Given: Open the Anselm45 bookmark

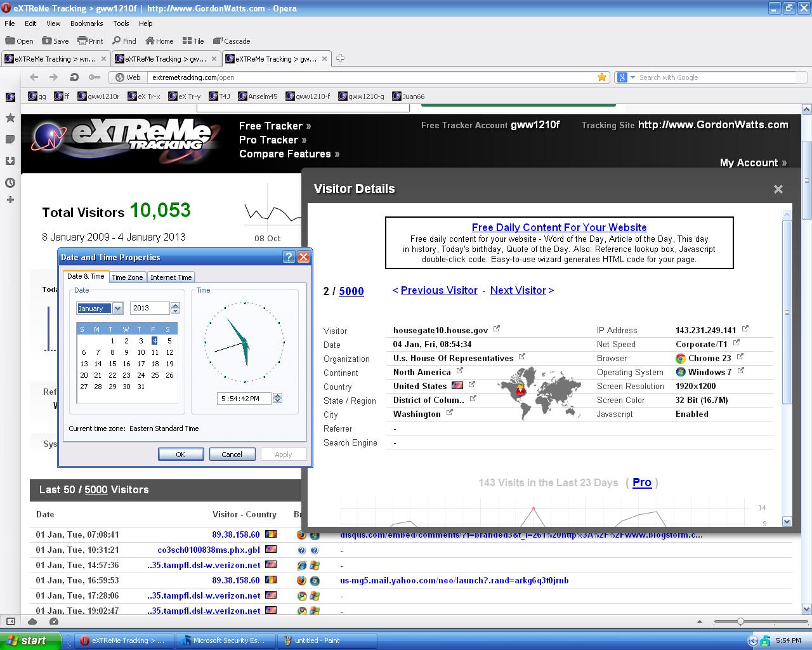Looking at the screenshot, I should [258, 96].
